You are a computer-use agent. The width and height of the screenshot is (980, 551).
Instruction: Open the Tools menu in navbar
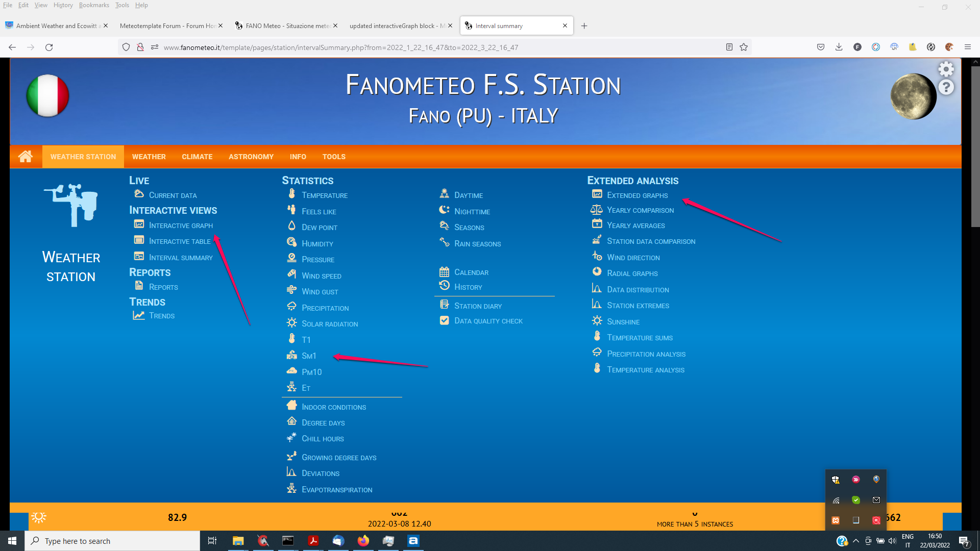(x=334, y=157)
